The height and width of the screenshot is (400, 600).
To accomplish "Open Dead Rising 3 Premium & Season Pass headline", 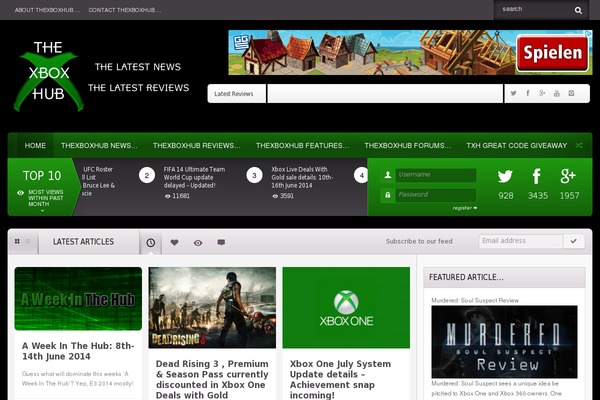I will [x=212, y=379].
